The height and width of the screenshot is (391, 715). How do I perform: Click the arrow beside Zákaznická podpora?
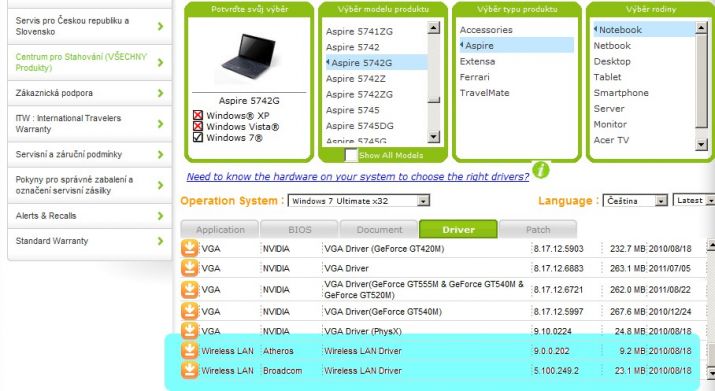coord(161,93)
